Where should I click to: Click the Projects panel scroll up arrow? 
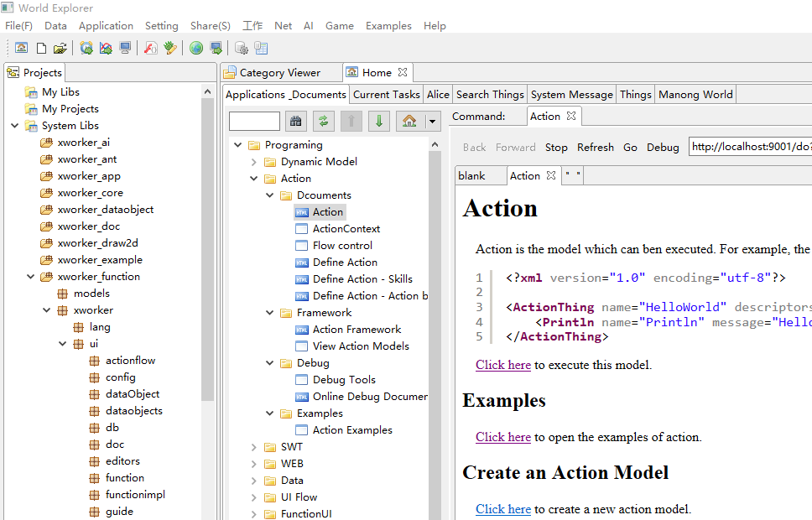pyautogui.click(x=208, y=91)
